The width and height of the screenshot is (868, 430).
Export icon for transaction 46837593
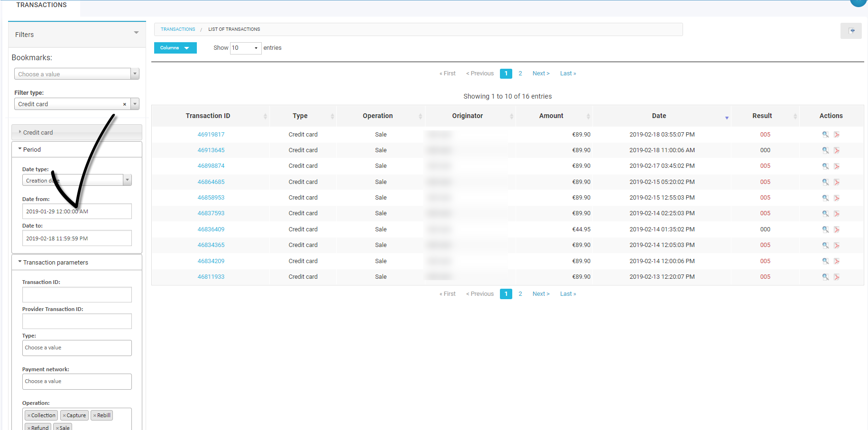837,213
